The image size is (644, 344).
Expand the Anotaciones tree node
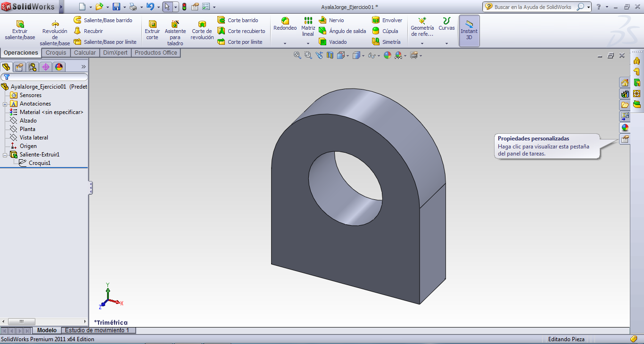4,103
